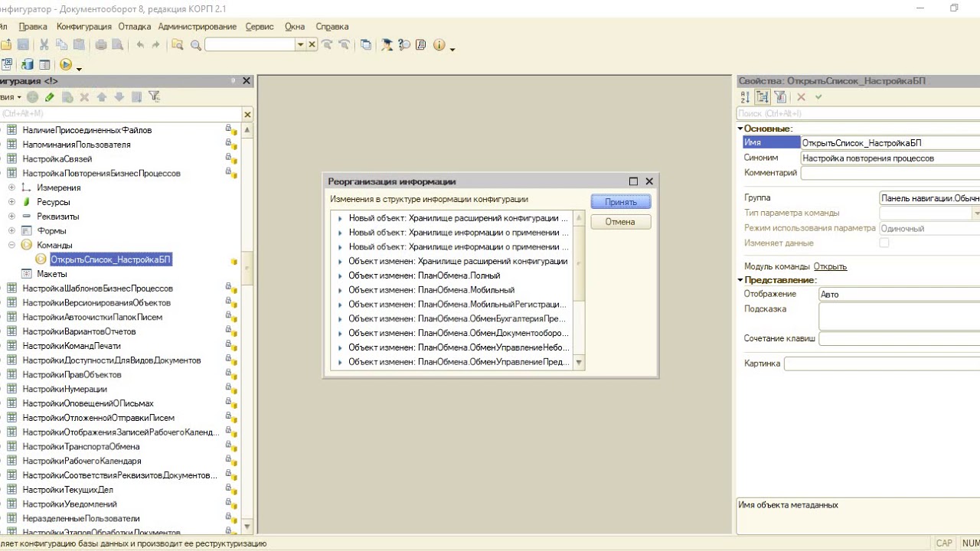Open the windows list icon in the toolbar
This screenshot has height=551, width=980.
click(x=366, y=45)
